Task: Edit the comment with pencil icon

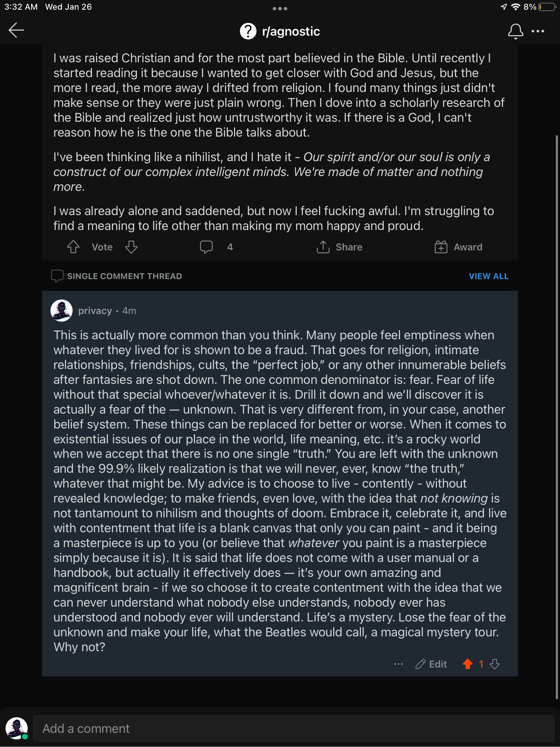Action: pyautogui.click(x=431, y=664)
